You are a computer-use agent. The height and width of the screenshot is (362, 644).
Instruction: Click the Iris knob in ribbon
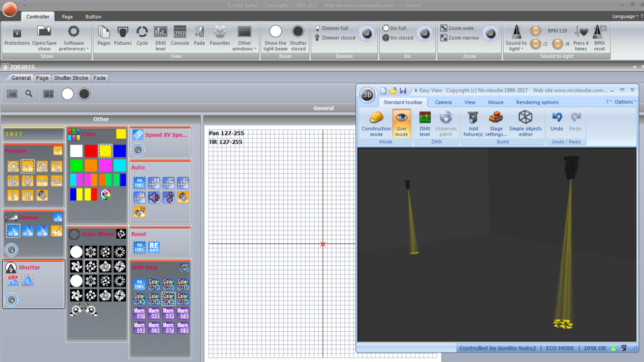coord(425,33)
